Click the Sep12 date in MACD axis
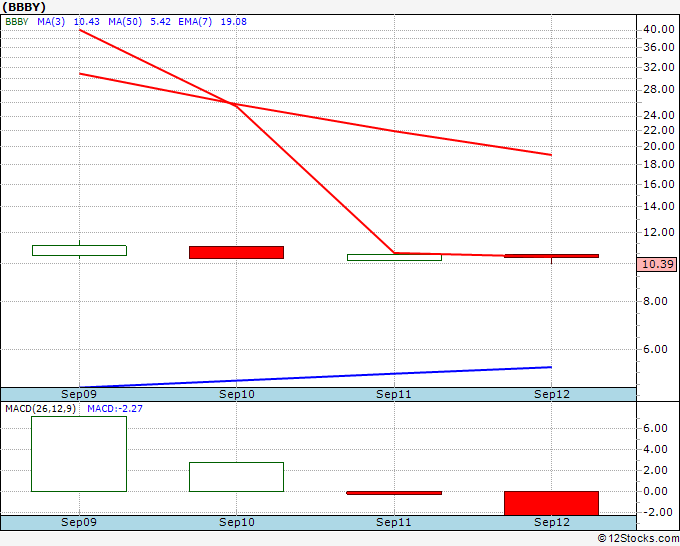This screenshot has width=680, height=546. [552, 522]
